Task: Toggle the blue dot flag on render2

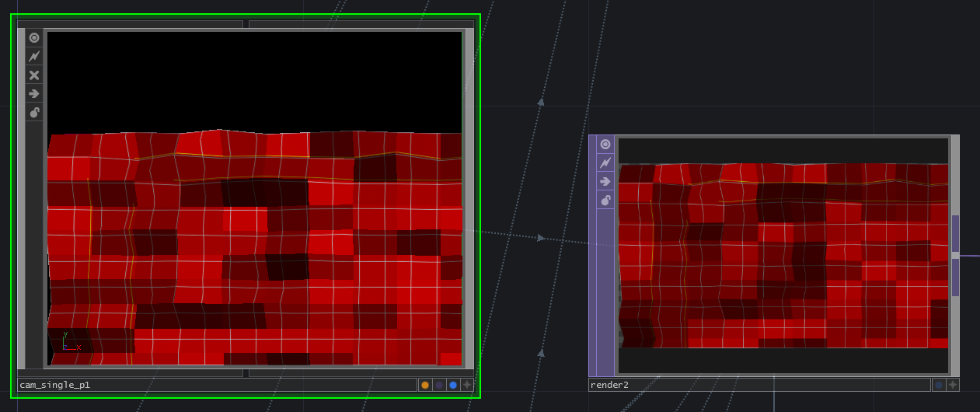Action: [x=939, y=385]
